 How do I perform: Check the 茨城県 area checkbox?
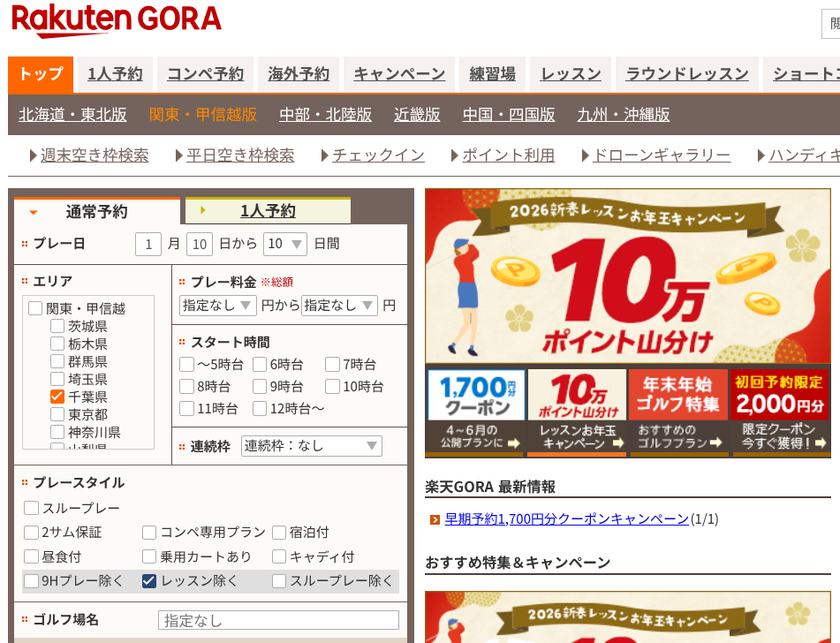[57, 326]
